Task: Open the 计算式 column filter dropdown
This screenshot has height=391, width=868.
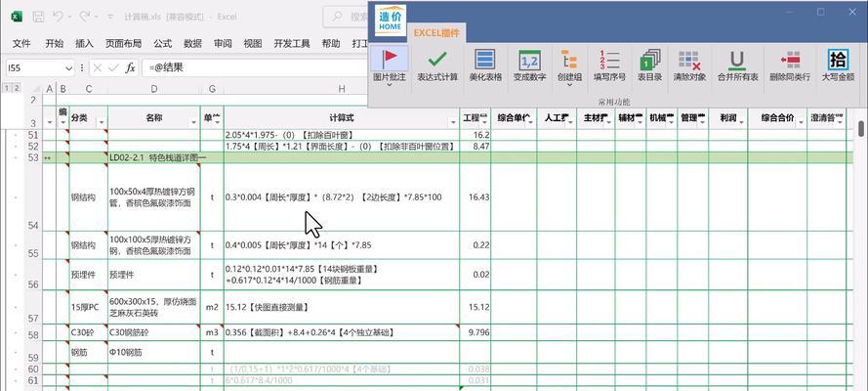Action: pyautogui.click(x=453, y=122)
